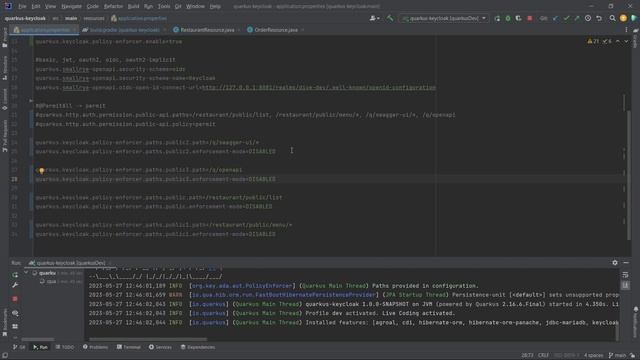Open the Tools menu

pos(164,6)
